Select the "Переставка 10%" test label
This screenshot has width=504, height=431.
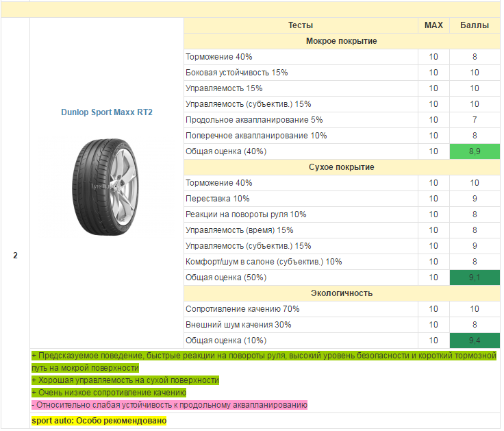click(x=218, y=199)
